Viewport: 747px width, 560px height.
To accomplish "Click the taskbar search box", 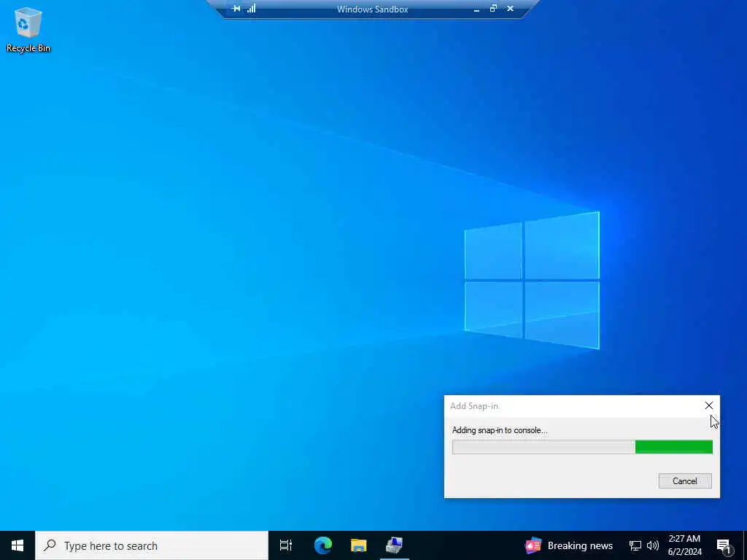I will pos(152,545).
